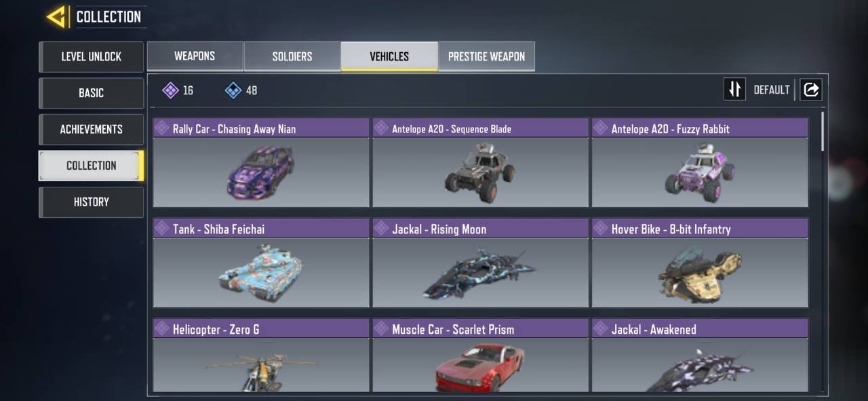The width and height of the screenshot is (868, 401).
Task: Open the Basic sidebar section
Action: click(91, 93)
